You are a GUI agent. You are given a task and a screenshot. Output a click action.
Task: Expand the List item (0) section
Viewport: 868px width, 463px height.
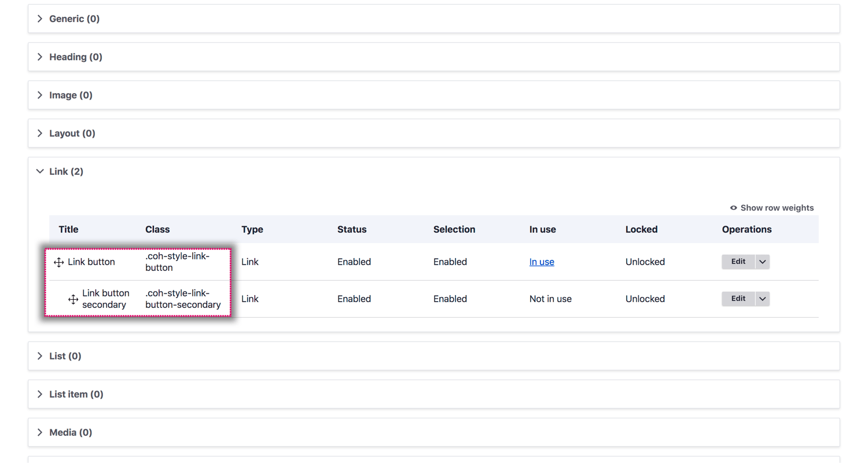tap(434, 394)
